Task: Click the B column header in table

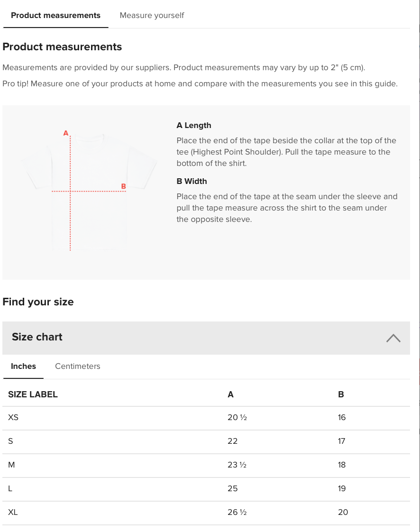Action: [341, 394]
